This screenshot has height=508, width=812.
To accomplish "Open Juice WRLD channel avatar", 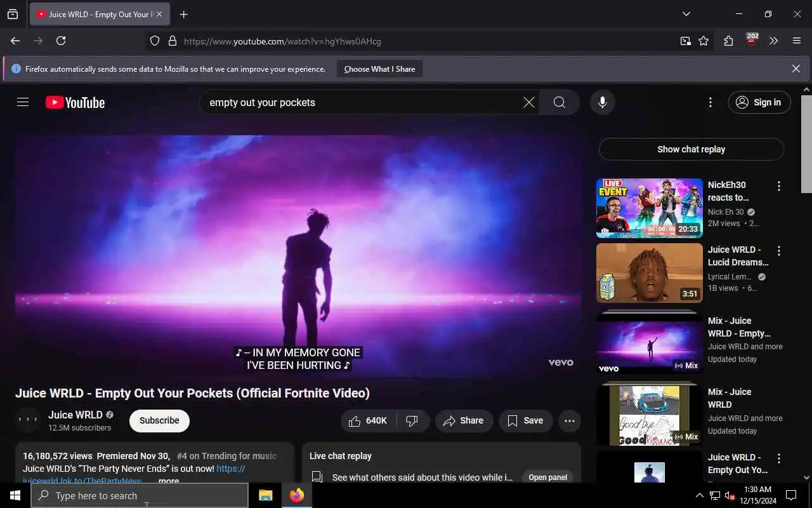I will (x=27, y=420).
